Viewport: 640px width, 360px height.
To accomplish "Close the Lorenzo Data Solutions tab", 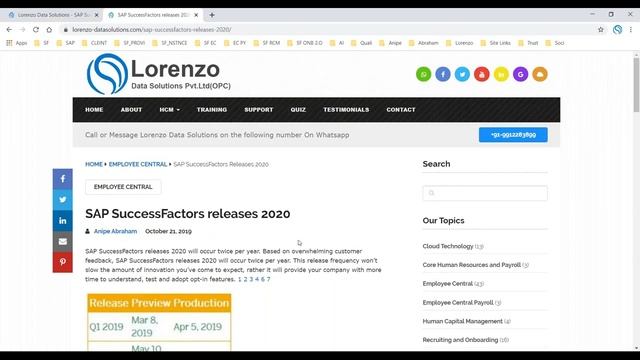I will pos(96,15).
